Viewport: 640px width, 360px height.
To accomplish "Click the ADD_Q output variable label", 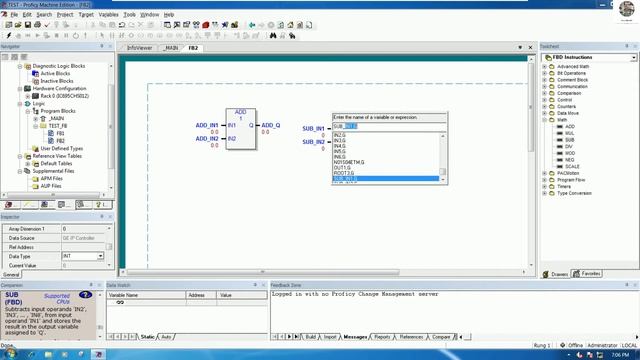I will click(x=271, y=125).
